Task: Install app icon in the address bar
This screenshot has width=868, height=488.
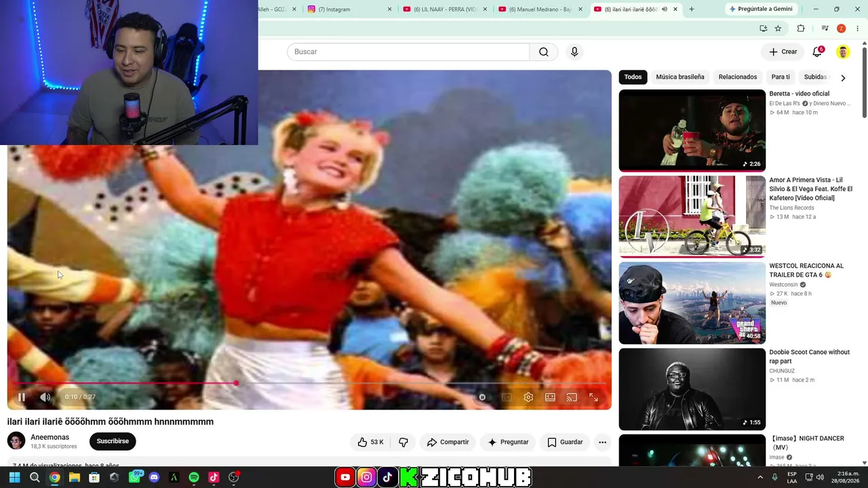Action: (x=764, y=28)
